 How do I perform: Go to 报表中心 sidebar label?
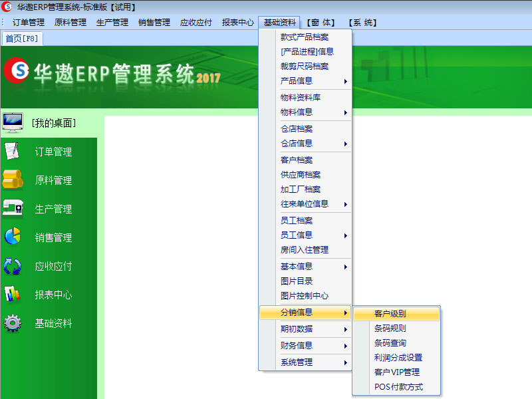(x=53, y=295)
